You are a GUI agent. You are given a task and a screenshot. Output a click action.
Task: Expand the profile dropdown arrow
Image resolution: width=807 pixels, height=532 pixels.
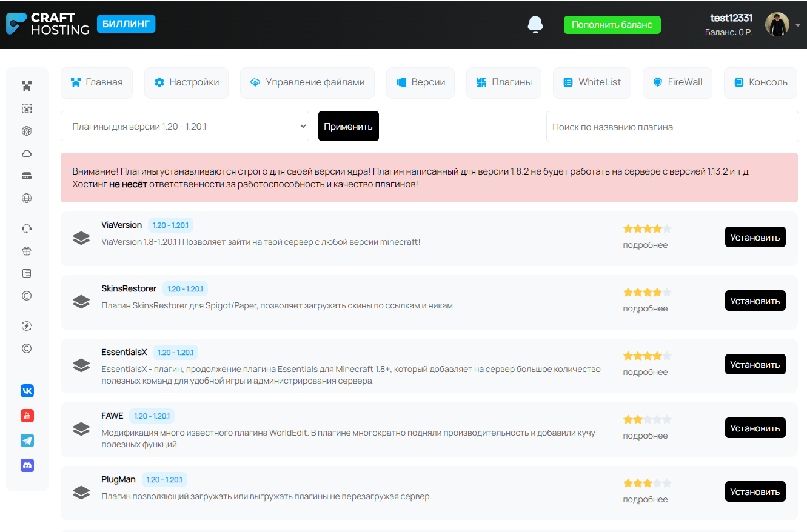[798, 25]
